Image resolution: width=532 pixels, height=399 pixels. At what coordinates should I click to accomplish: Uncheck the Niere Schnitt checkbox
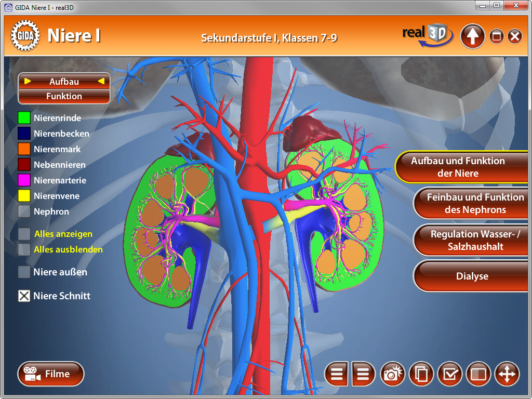[24, 296]
